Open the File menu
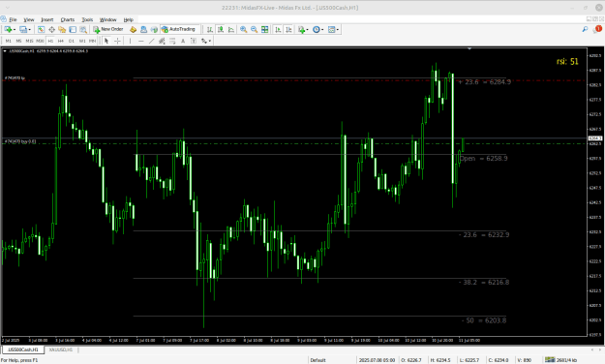605x364 pixels. [x=13, y=19]
